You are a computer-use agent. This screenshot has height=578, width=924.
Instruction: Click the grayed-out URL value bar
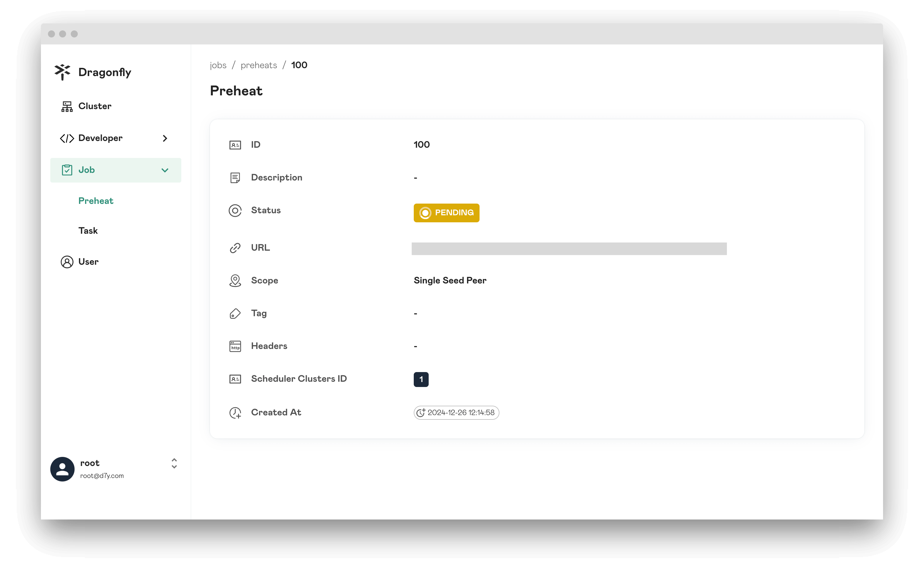(569, 248)
